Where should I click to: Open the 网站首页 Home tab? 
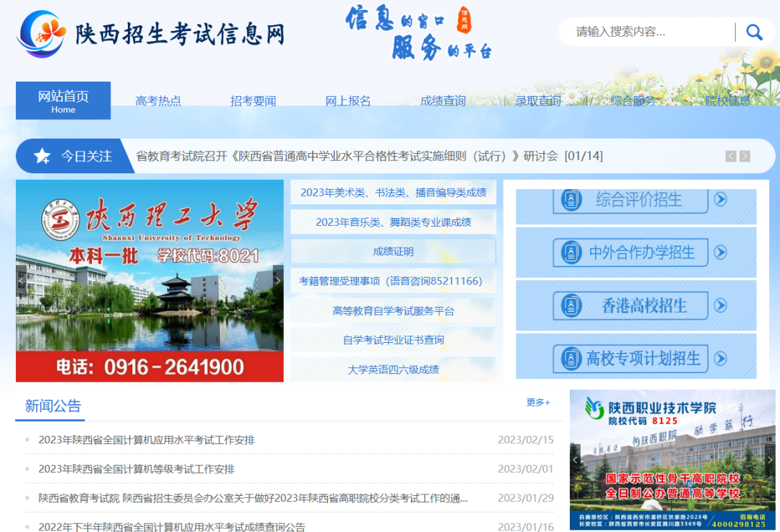(x=63, y=100)
